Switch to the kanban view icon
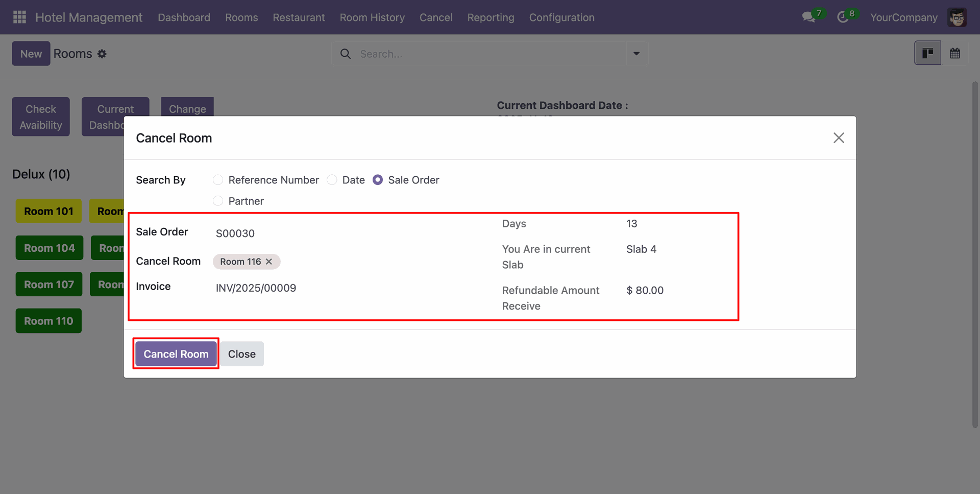 click(x=927, y=53)
